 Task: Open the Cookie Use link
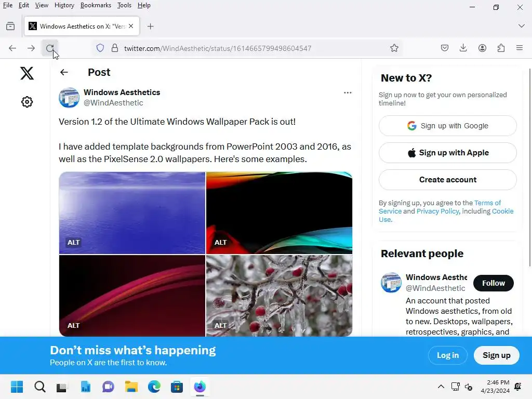[x=502, y=211]
